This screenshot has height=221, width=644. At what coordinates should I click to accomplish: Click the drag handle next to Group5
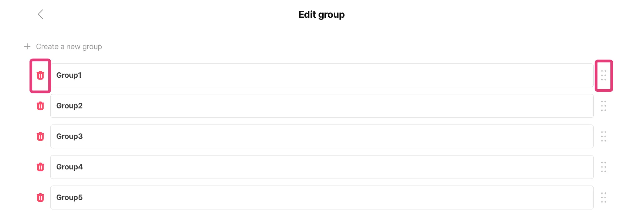point(603,197)
